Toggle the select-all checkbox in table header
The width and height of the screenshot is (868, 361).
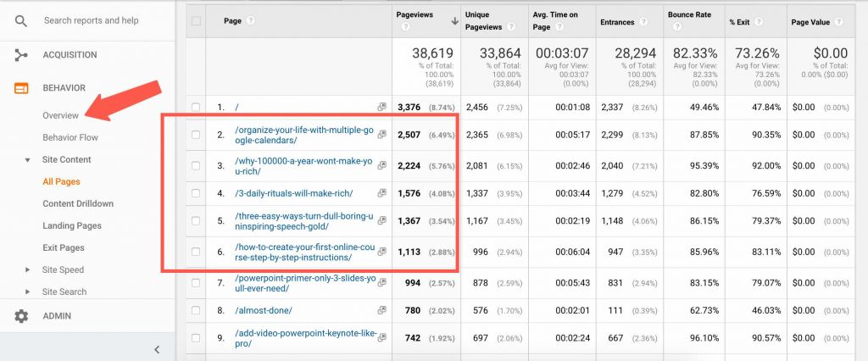(x=197, y=20)
